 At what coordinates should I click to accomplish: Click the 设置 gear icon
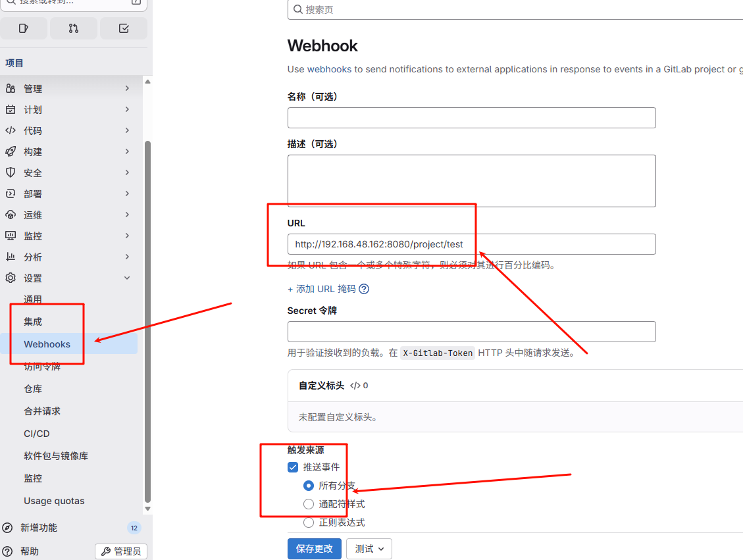pos(11,278)
